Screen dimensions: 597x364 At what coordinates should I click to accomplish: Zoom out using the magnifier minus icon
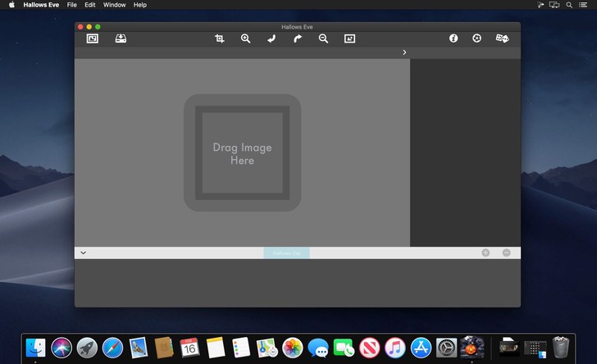(323, 39)
